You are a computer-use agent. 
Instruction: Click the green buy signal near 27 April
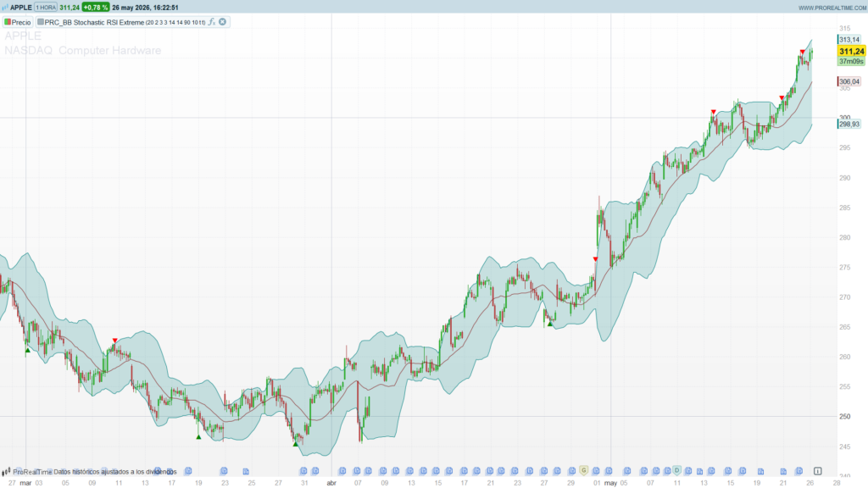(x=549, y=324)
